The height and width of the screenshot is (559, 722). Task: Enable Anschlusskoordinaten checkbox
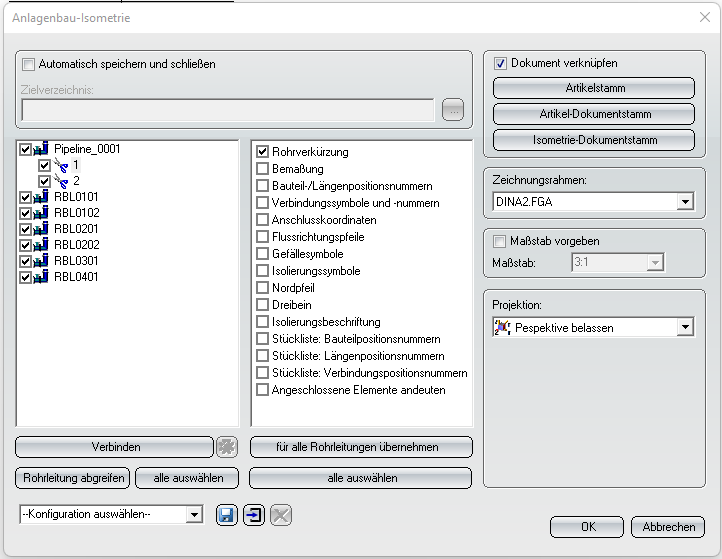click(262, 220)
